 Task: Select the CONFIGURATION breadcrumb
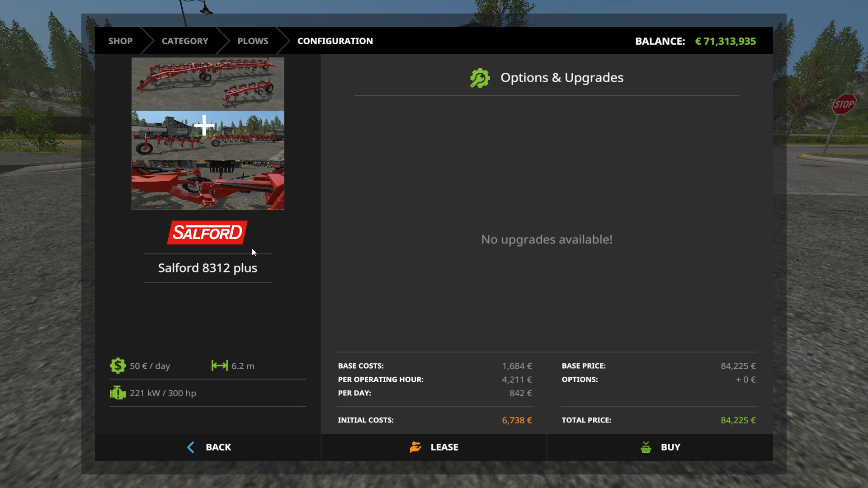(335, 41)
